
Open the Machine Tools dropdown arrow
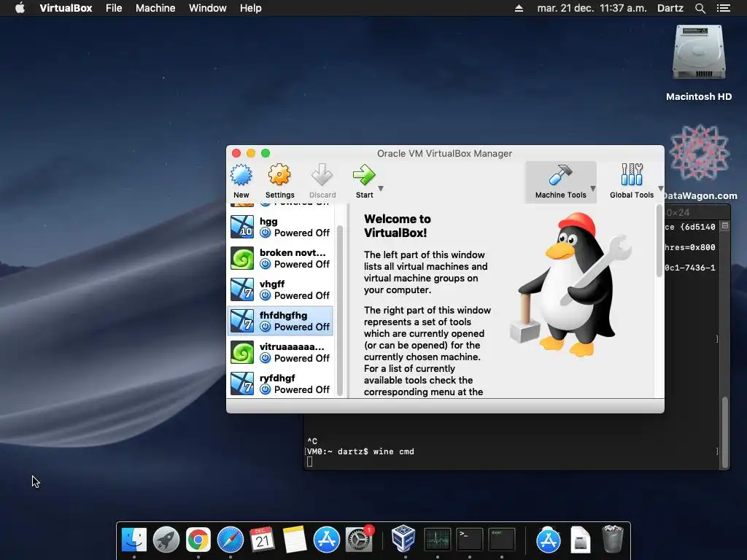tap(593, 189)
